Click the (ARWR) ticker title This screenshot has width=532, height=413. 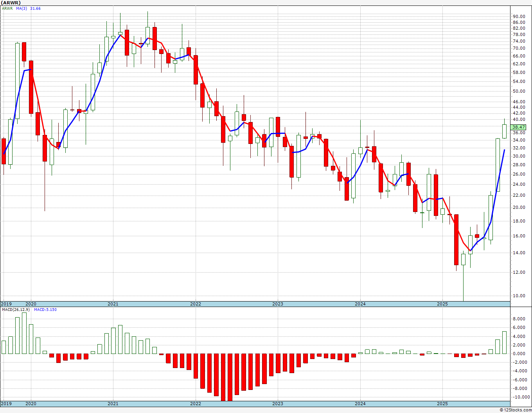click(x=11, y=3)
